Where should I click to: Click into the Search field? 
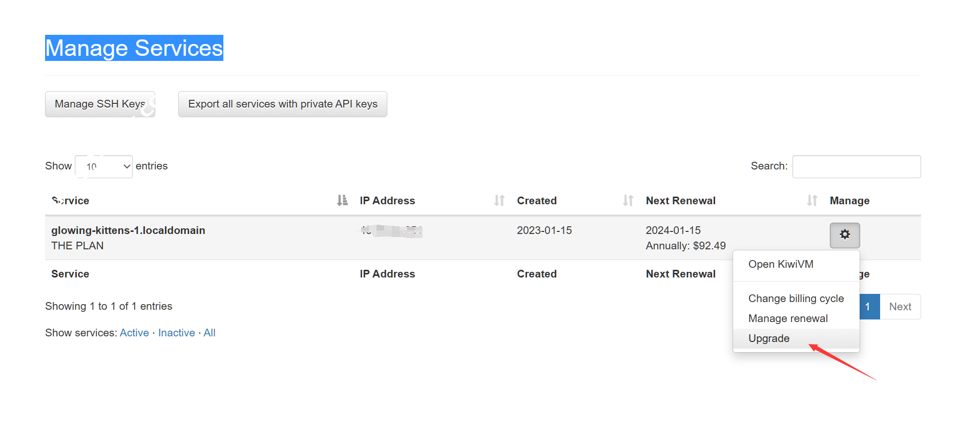click(856, 166)
